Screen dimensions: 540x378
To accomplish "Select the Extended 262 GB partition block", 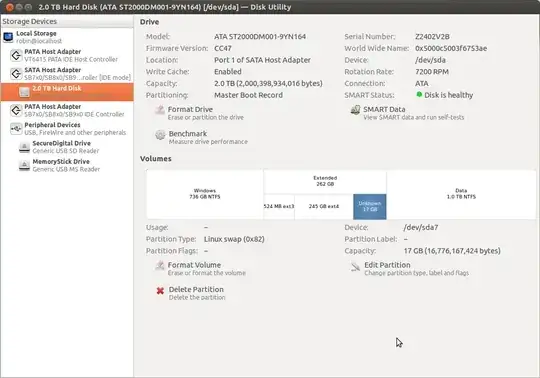I will click(325, 181).
